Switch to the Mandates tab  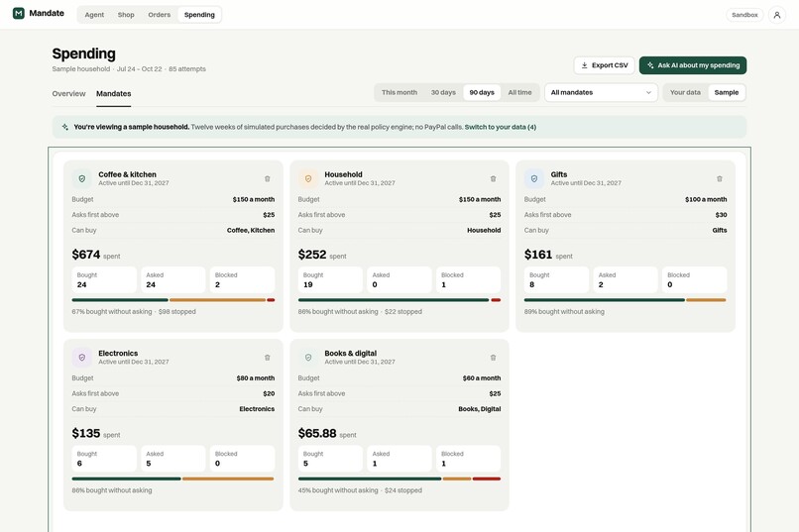coord(114,94)
